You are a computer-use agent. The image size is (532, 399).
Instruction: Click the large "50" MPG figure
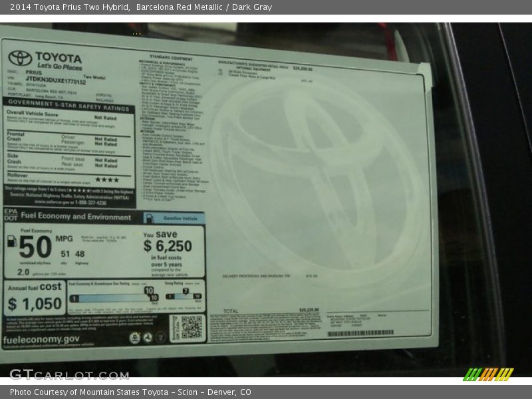[35, 247]
